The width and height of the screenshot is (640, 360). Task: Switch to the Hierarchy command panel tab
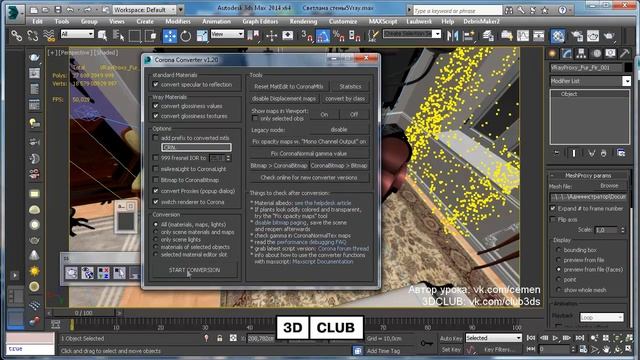pyautogui.click(x=581, y=53)
